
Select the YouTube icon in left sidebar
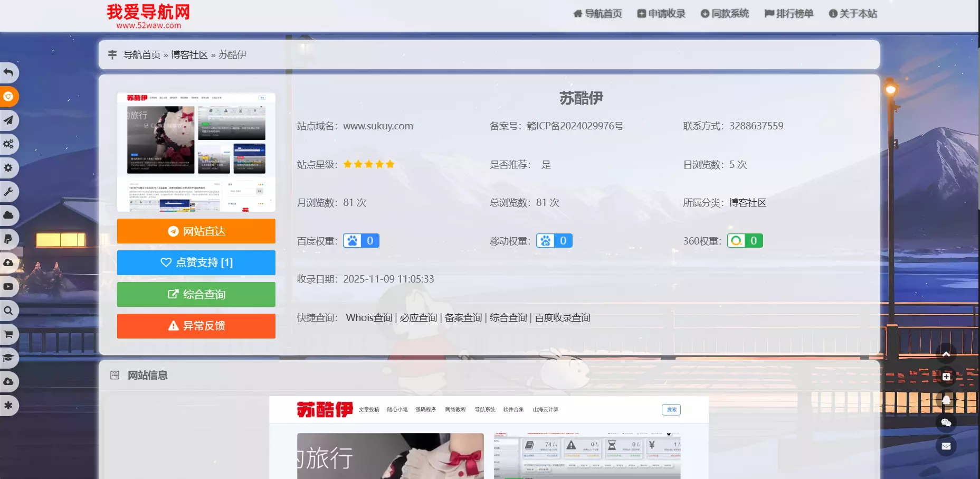click(x=9, y=286)
